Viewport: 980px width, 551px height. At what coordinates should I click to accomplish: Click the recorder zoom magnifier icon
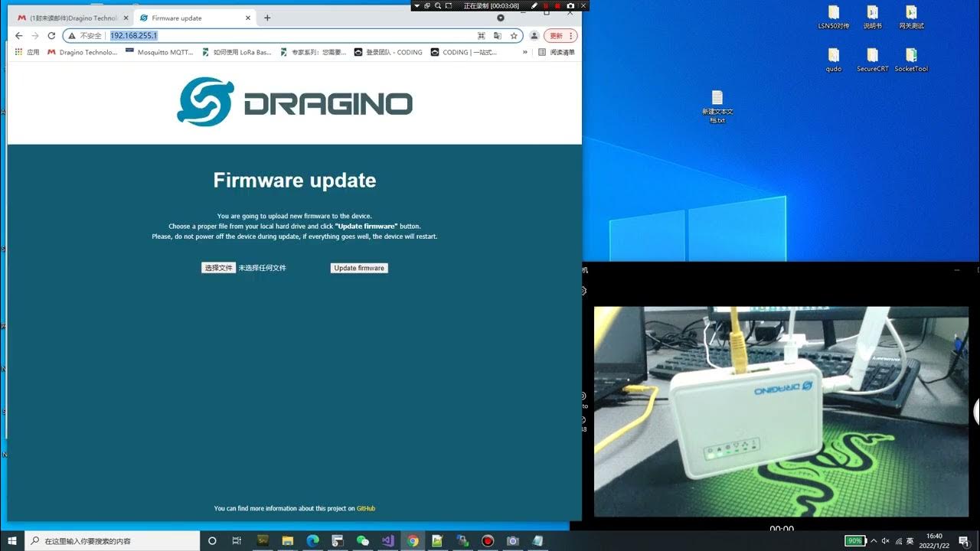pyautogui.click(x=438, y=5)
